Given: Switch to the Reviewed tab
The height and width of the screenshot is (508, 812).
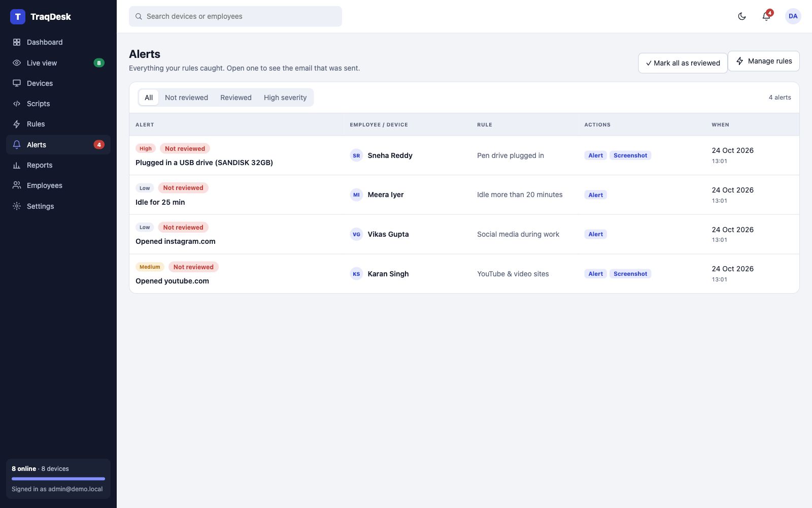Looking at the screenshot, I should point(236,98).
